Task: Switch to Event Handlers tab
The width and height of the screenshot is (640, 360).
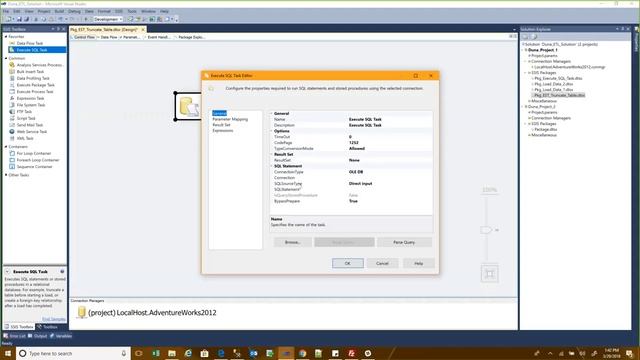Action: point(157,37)
